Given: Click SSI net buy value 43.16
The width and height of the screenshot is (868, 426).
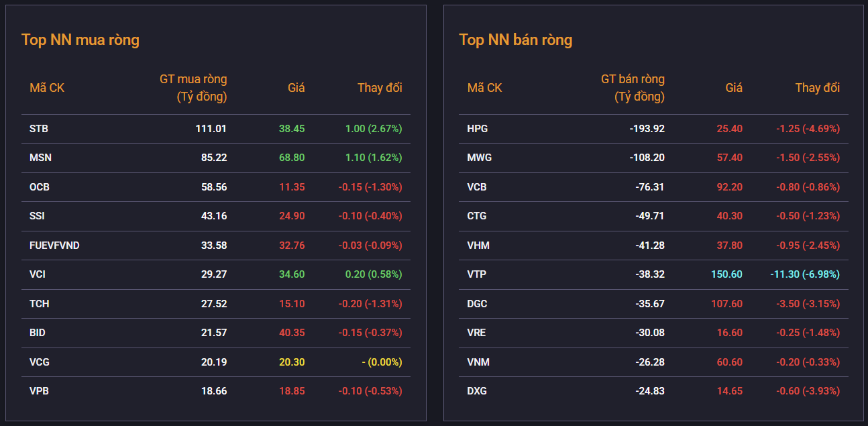Looking at the screenshot, I should click(x=214, y=216).
